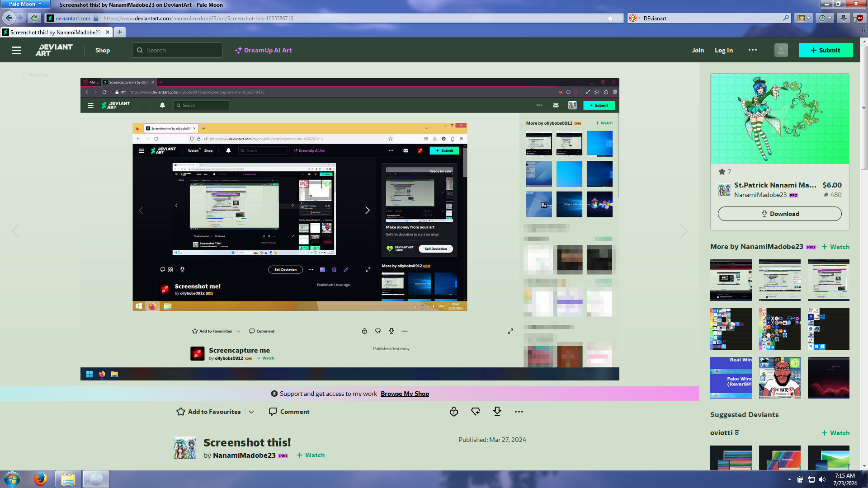Watch NanamiMadobe23 next to the title
The width and height of the screenshot is (868, 488).
pyautogui.click(x=311, y=455)
